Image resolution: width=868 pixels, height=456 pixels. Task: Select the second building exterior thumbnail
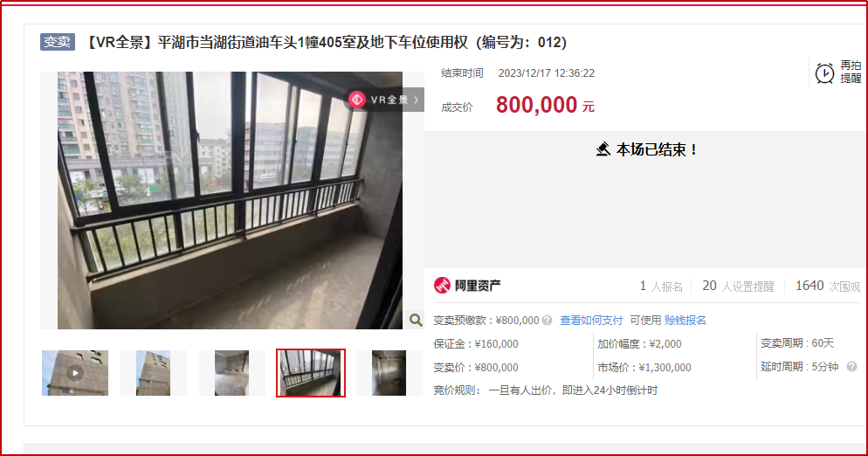154,373
